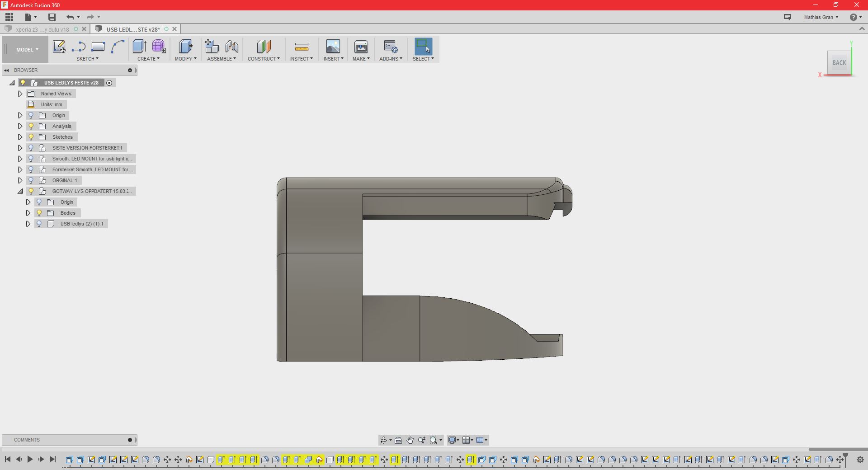This screenshot has width=868, height=470.
Task: Activate radio button on USB LEDLYS FESTE v28
Action: (109, 83)
